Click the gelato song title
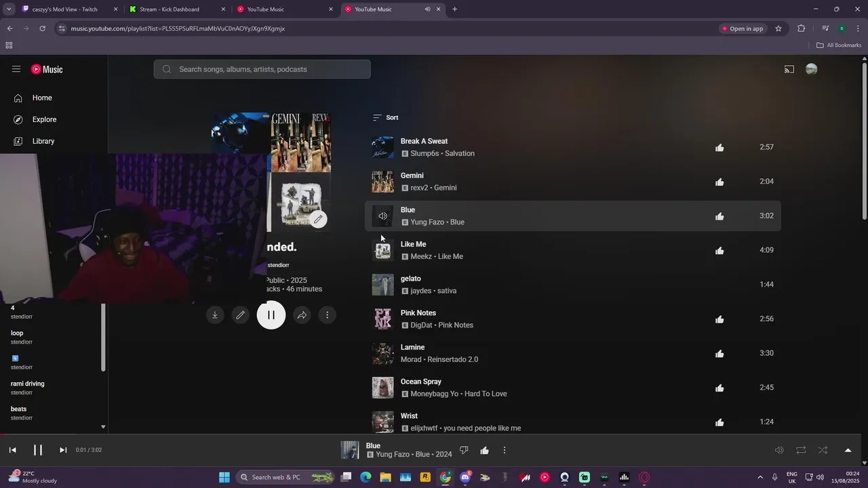Viewport: 868px width, 488px height. point(411,279)
